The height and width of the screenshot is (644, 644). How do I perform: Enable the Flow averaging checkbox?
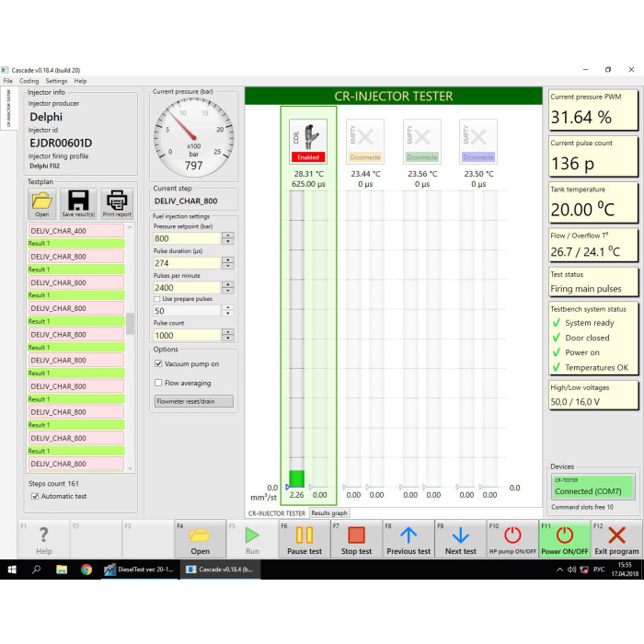point(158,383)
